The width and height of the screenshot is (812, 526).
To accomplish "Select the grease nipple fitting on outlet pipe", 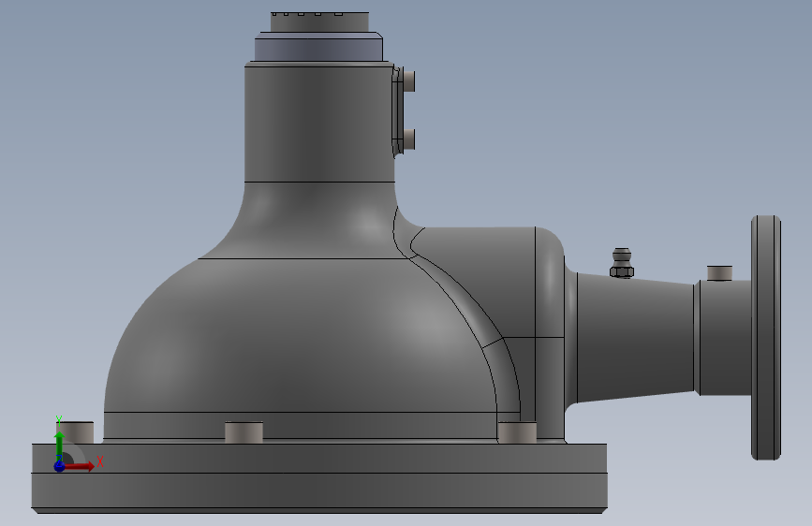I will coord(622,263).
